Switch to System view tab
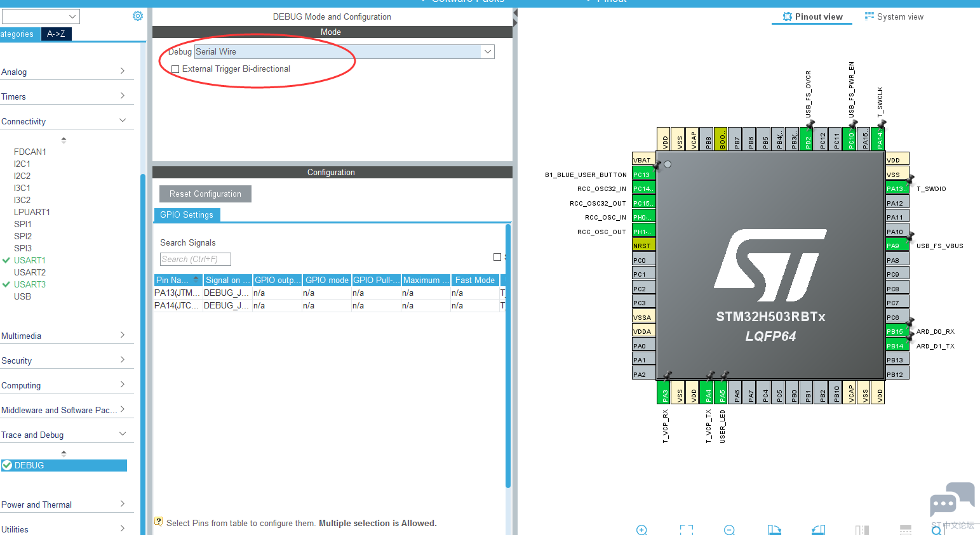Screen dimensions: 980x535 894,17
